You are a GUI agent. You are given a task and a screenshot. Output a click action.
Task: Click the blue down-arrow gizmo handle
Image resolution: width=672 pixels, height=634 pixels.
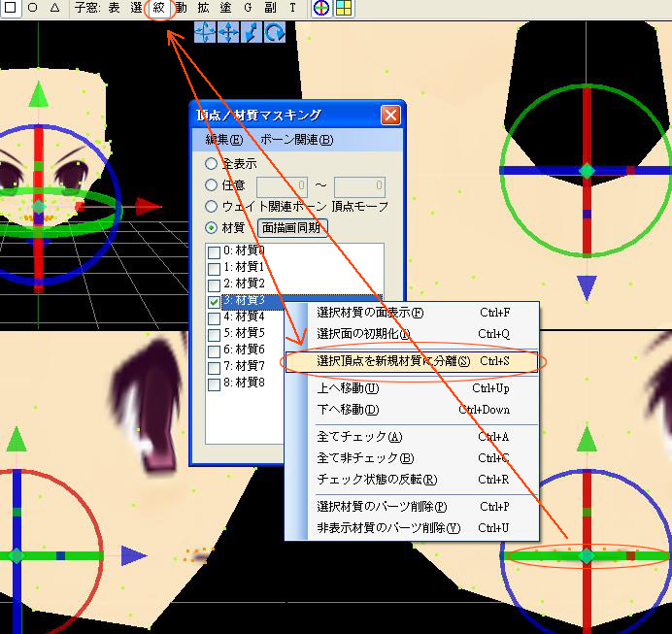[x=587, y=287]
